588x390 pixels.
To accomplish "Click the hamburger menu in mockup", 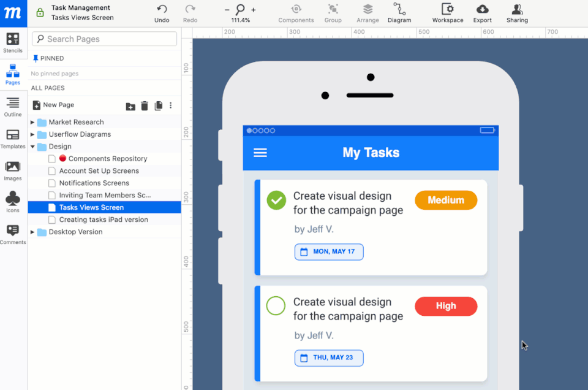I will click(260, 153).
